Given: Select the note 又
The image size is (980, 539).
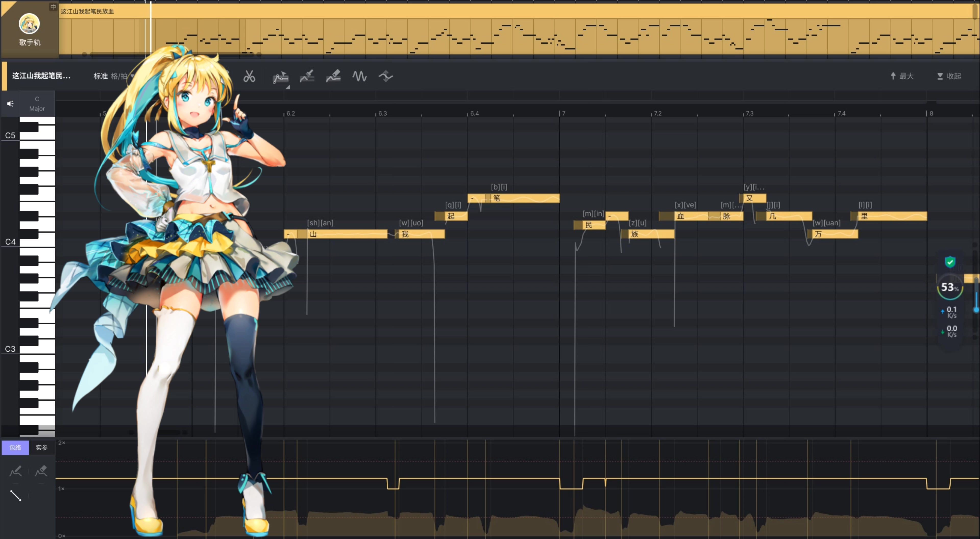Looking at the screenshot, I should tap(755, 198).
